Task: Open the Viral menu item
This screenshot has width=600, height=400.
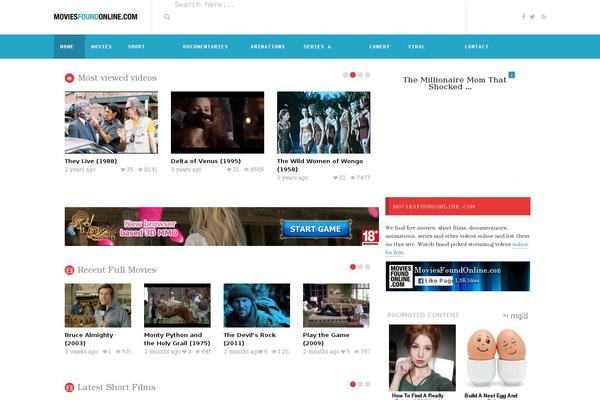Action: coord(416,47)
